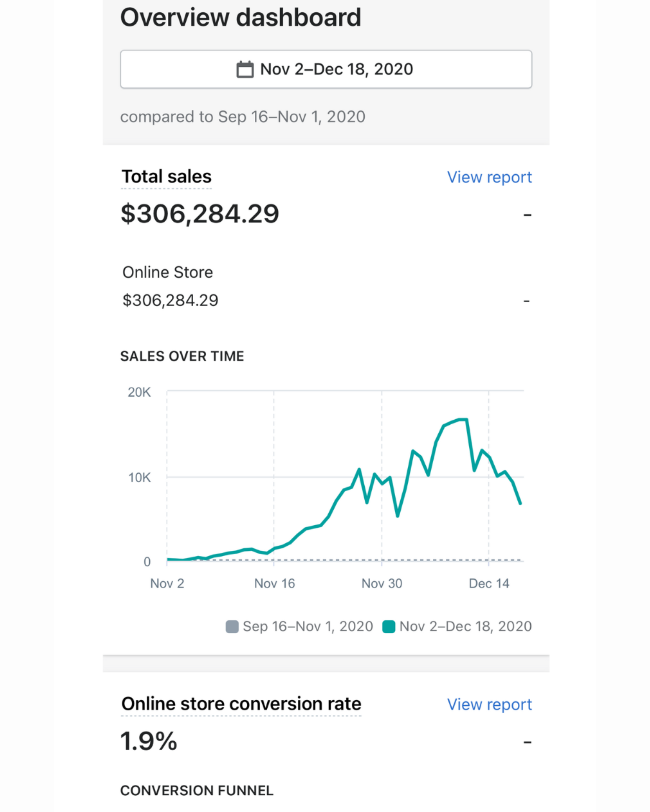This screenshot has height=812, width=650.
Task: Select the large $306,284.29 total sales figure
Action: click(200, 214)
